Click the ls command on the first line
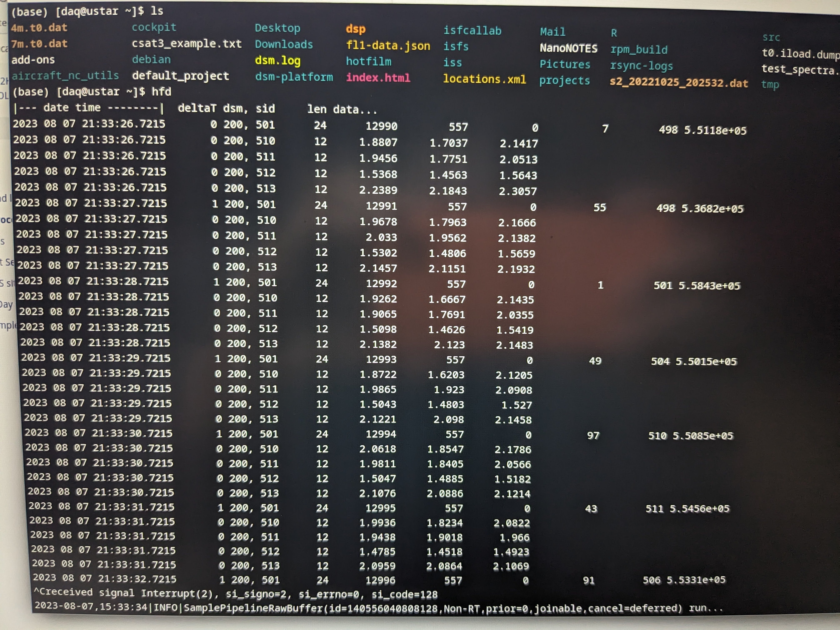840x630 pixels. point(157,11)
